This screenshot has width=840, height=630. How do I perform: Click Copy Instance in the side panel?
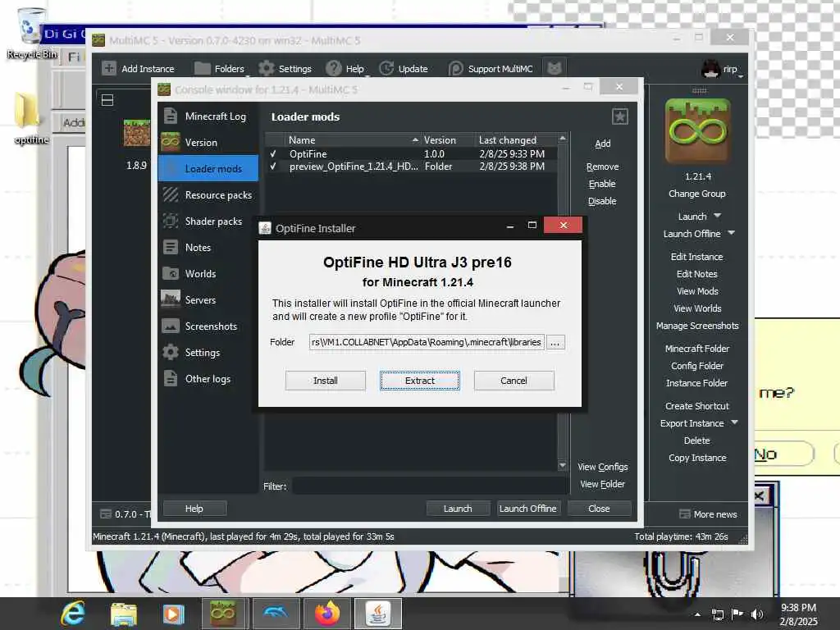click(697, 458)
